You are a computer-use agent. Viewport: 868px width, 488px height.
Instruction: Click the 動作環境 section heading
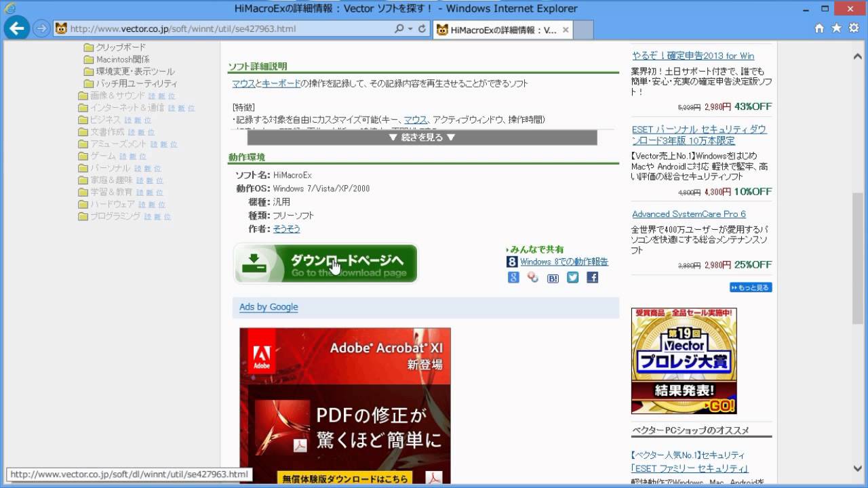(x=247, y=157)
